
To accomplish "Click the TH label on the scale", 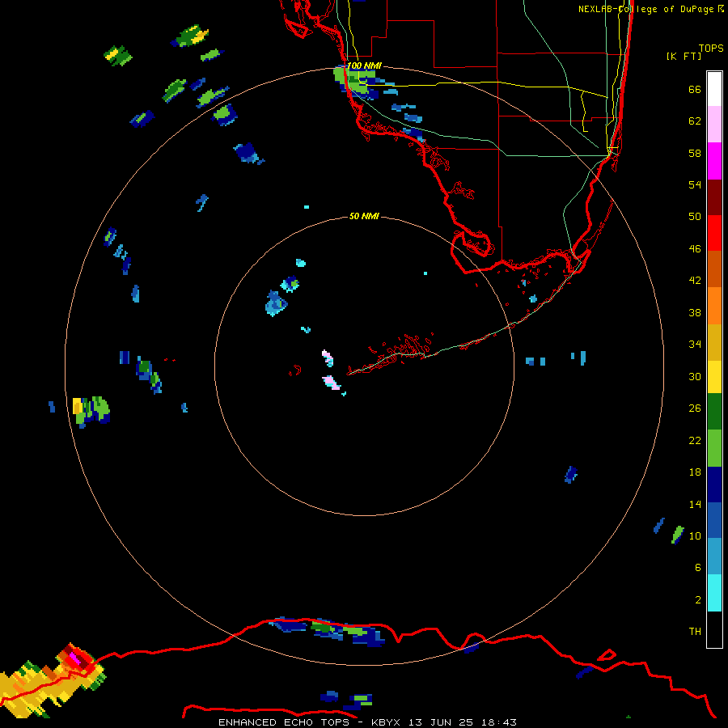I will point(695,632).
